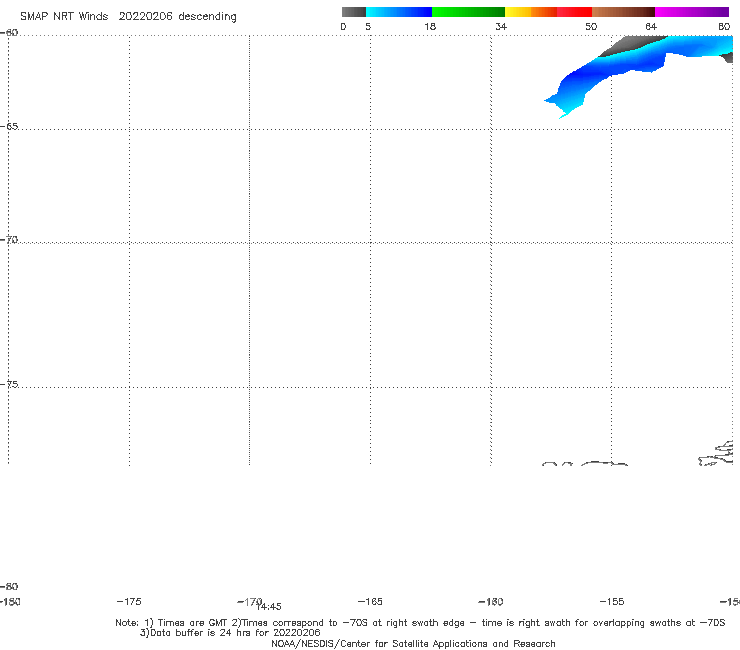Viewport: 740px width, 650px height.
Task: Click the longitude label "-180"
Action: 10,601
